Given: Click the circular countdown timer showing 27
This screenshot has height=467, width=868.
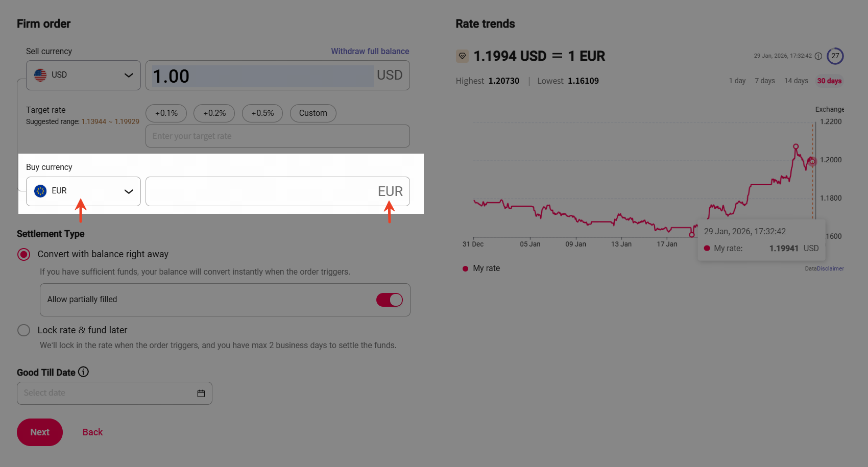Looking at the screenshot, I should pyautogui.click(x=835, y=56).
